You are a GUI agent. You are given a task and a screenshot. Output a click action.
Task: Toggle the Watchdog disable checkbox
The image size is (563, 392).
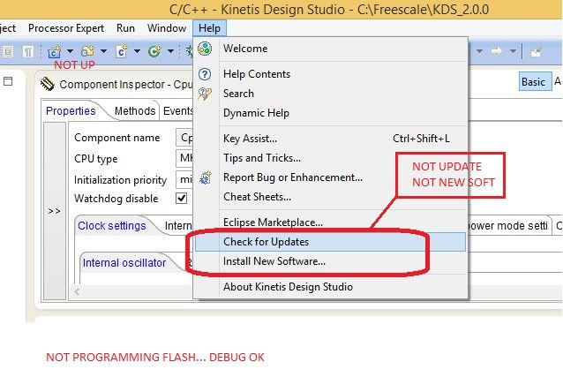coord(181,199)
